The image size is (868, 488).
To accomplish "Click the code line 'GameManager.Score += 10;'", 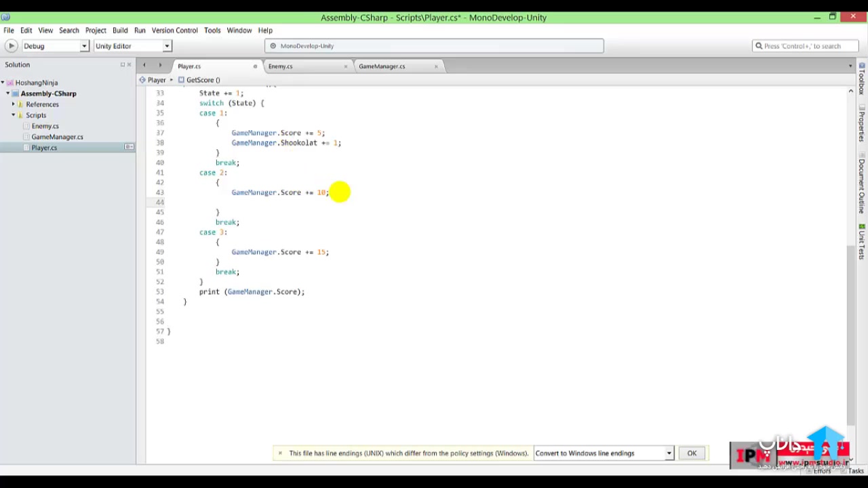I will (280, 192).
